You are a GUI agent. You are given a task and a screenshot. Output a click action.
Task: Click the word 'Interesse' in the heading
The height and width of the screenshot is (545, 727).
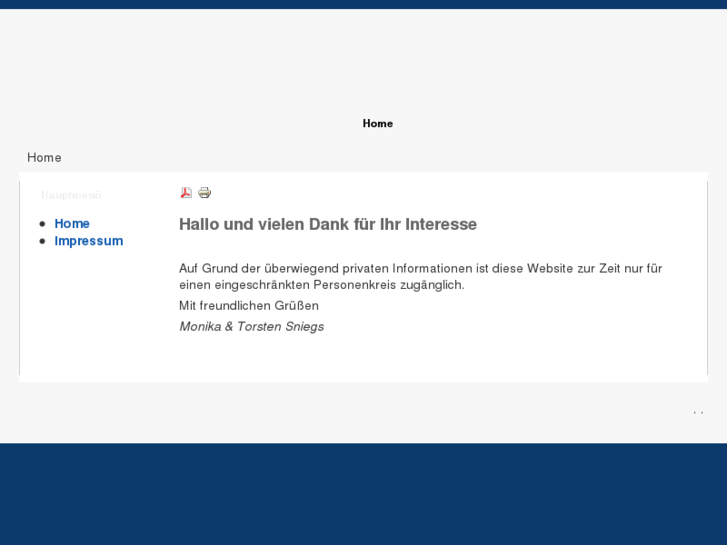pyautogui.click(x=441, y=224)
